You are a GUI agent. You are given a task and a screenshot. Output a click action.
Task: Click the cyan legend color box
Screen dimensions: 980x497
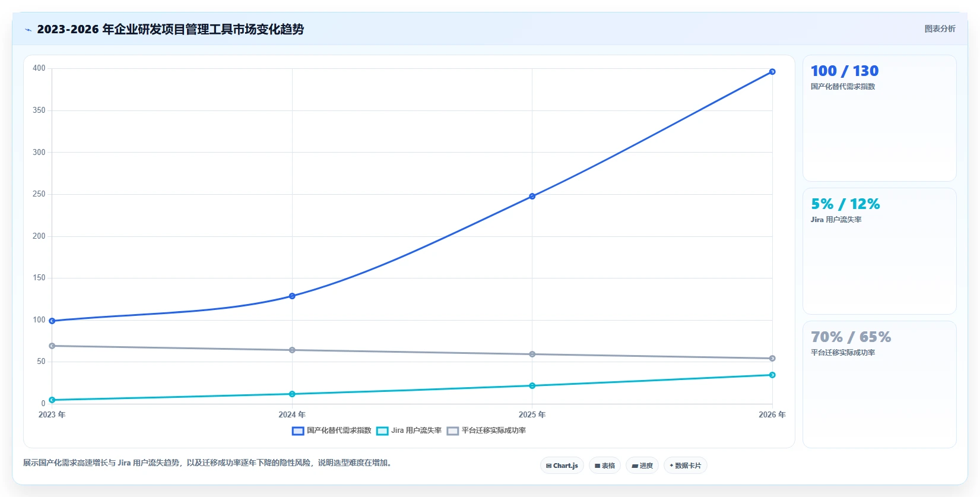coord(382,430)
